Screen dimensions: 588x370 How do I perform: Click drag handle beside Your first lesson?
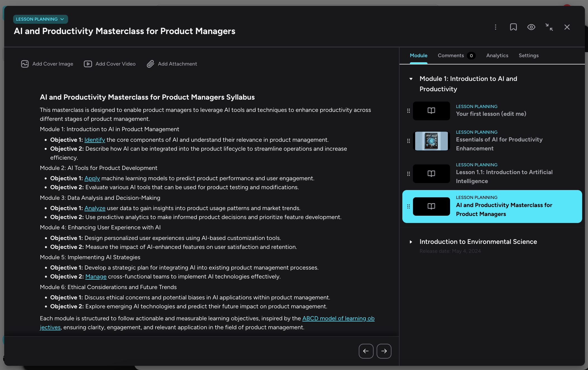click(408, 111)
